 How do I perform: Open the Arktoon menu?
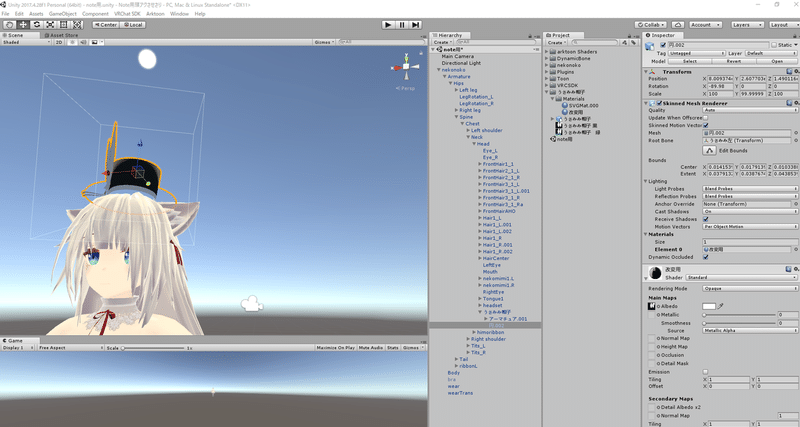(x=155, y=14)
